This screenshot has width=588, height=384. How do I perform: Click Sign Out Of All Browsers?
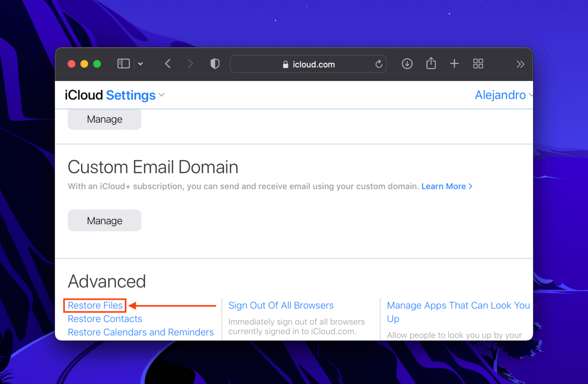281,306
